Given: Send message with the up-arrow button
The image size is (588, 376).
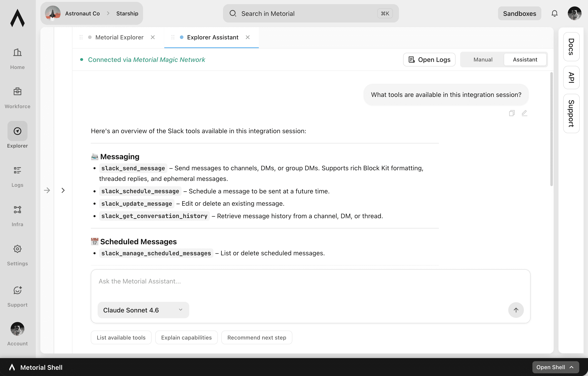Looking at the screenshot, I should click(516, 310).
